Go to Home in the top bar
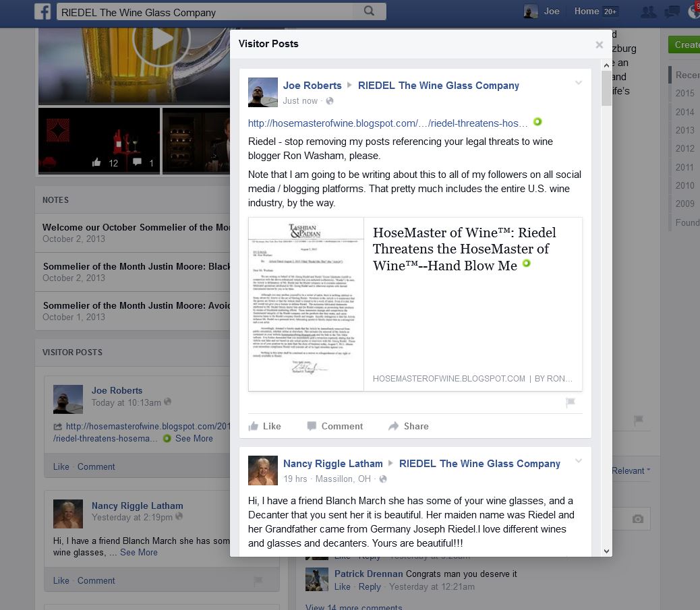 tap(587, 11)
